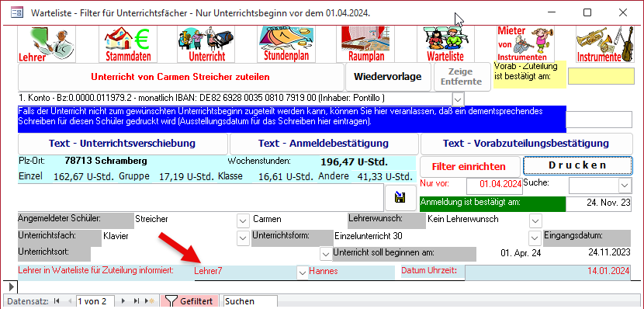Viewport: 644px width, 309px height.
Task: Click the Anmeldung bestätigt date 24. Nov. 23
Action: (598, 204)
